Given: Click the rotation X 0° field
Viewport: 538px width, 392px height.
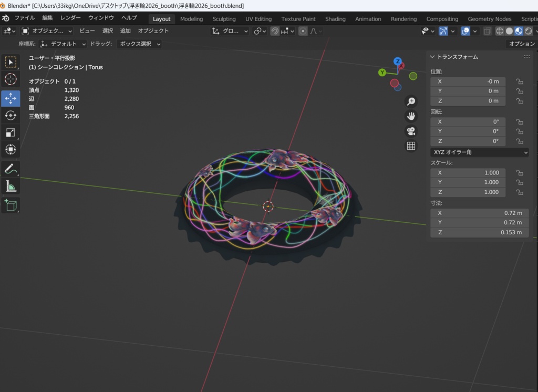Looking at the screenshot, I should coord(468,121).
